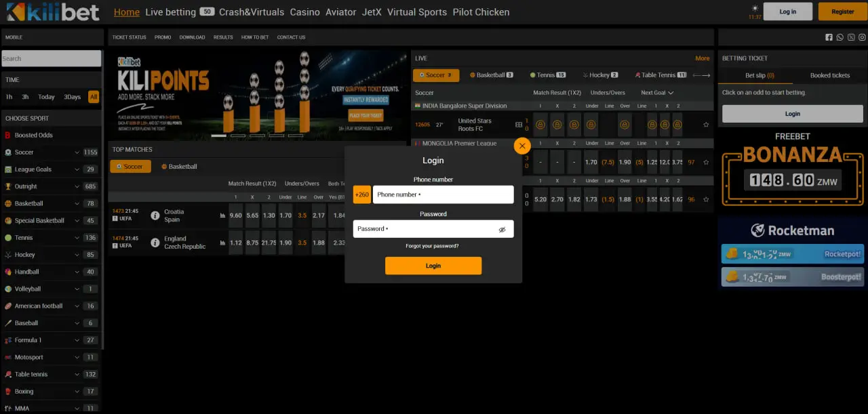868x414 pixels.
Task: Favorite the United Stars match star
Action: 706,125
